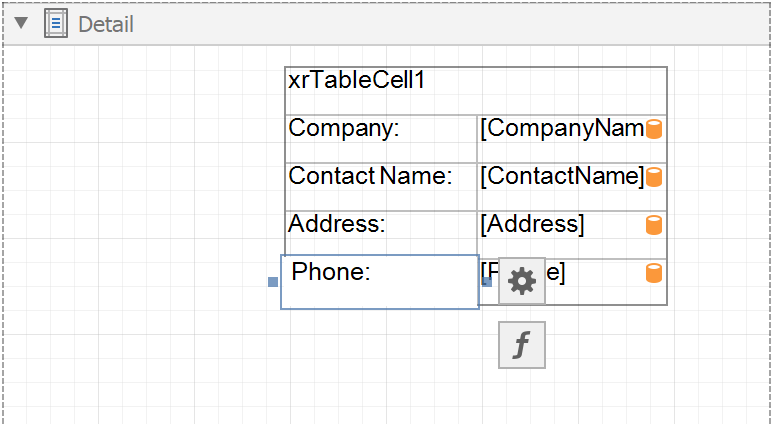
Task: Open the gear smart tag button
Action: click(522, 281)
